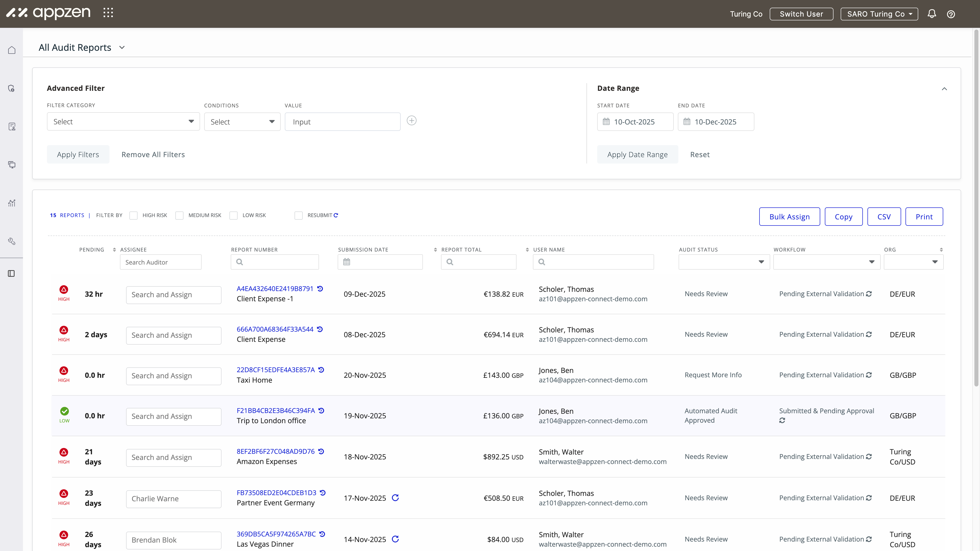Viewport: 980px width, 551px height.
Task: Go to Home in left sidebar
Action: point(12,50)
